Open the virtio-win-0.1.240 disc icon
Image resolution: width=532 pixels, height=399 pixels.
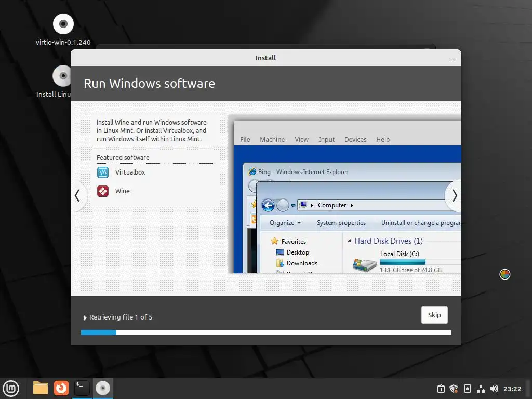pos(63,24)
